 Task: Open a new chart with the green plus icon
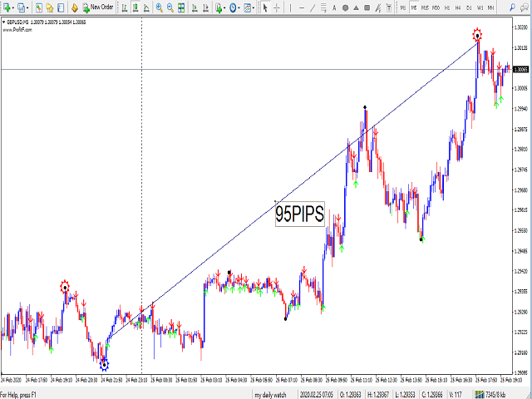point(6,7)
